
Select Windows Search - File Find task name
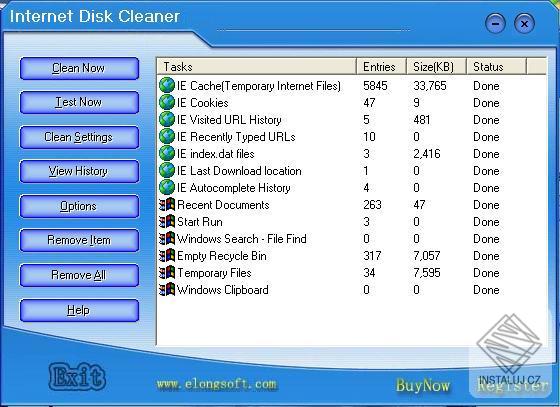pos(242,239)
